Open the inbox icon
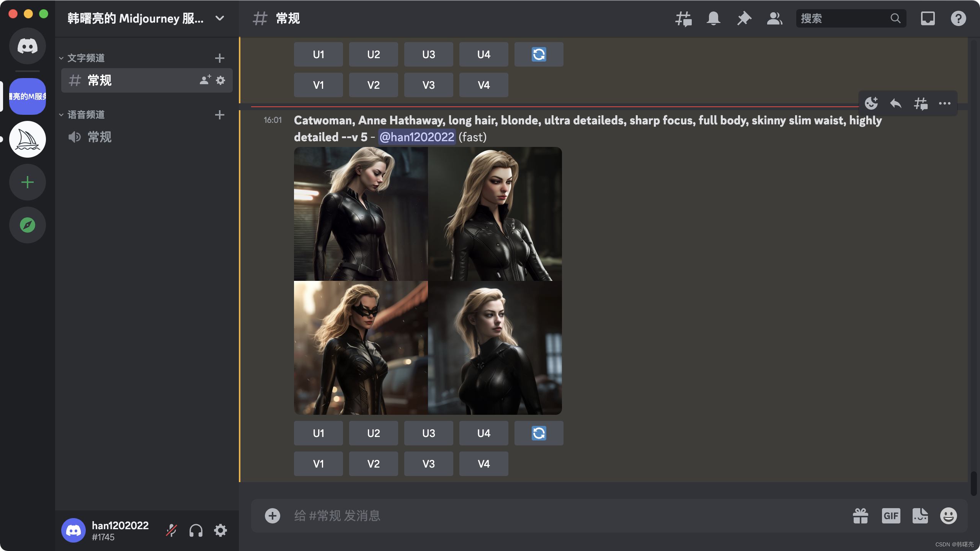Image resolution: width=980 pixels, height=551 pixels. point(928,18)
